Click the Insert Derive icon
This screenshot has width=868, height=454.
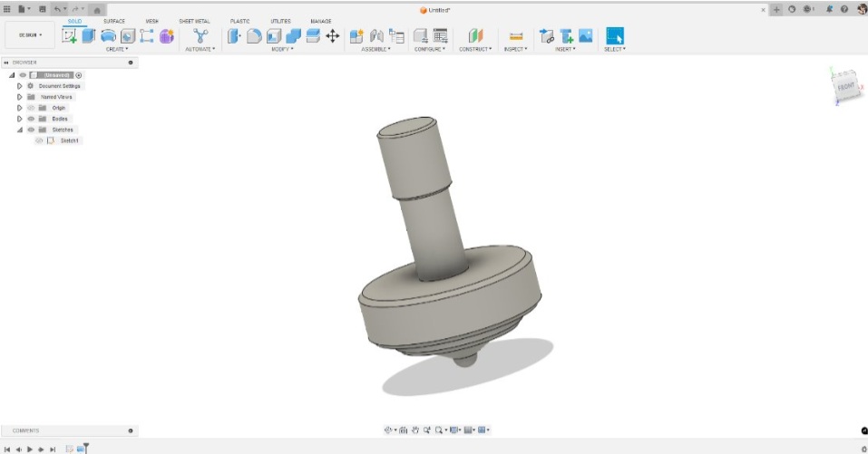pyautogui.click(x=546, y=36)
